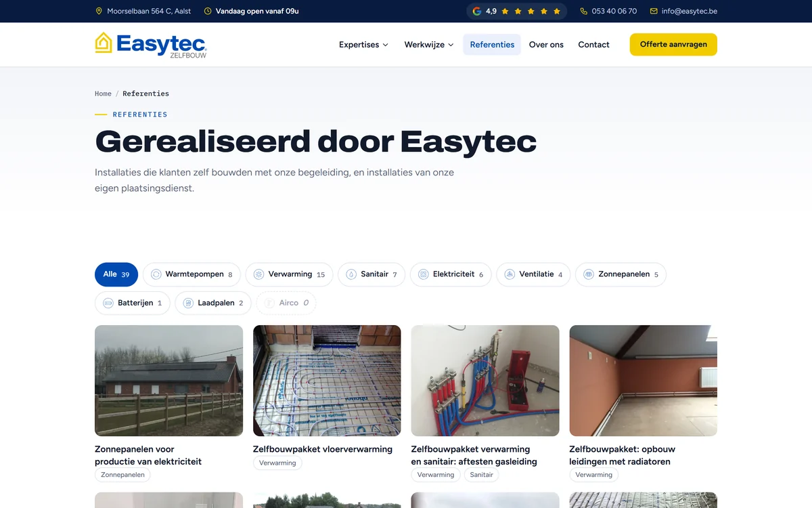The image size is (812, 508).
Task: Click Zonnepanelen tag under first card
Action: coord(122,475)
